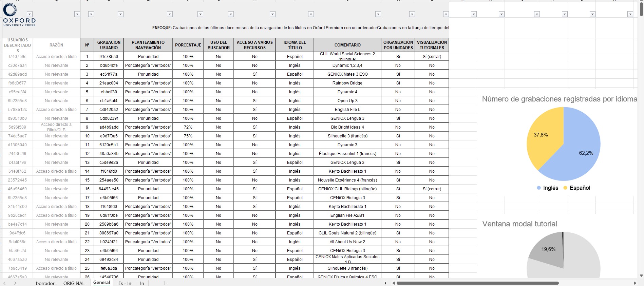This screenshot has height=286, width=644.
Task: Open the filter dropdown for Nº column
Action: 91,14
